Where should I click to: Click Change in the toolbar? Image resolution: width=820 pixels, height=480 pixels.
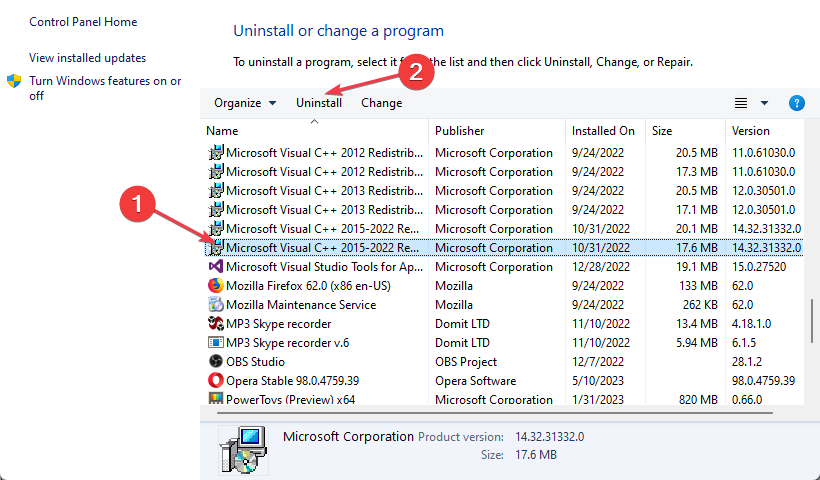coord(381,103)
